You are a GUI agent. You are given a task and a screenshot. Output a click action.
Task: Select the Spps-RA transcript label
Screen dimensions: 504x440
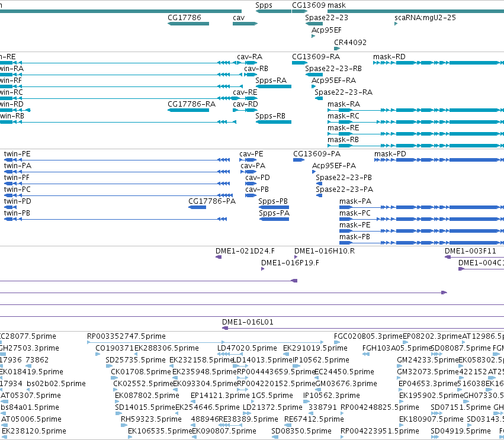[x=271, y=81]
